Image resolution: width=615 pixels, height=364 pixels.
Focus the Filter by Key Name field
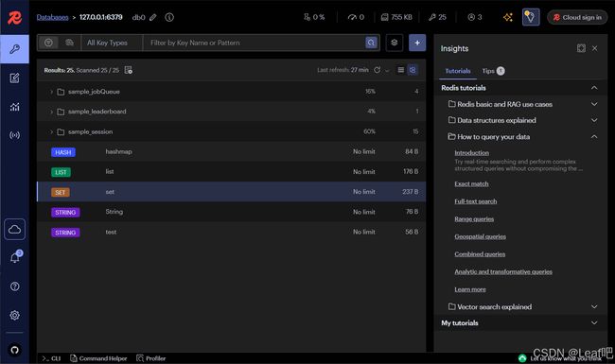(255, 43)
